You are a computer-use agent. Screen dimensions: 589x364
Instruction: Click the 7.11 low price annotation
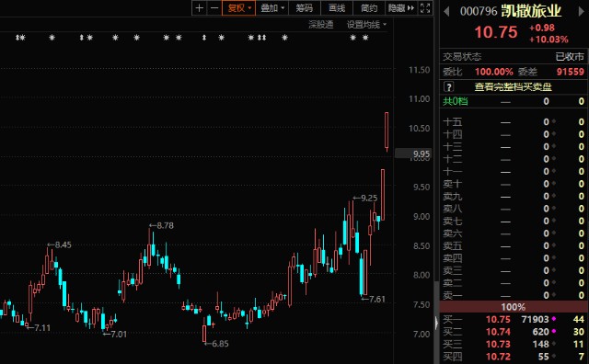pos(39,327)
